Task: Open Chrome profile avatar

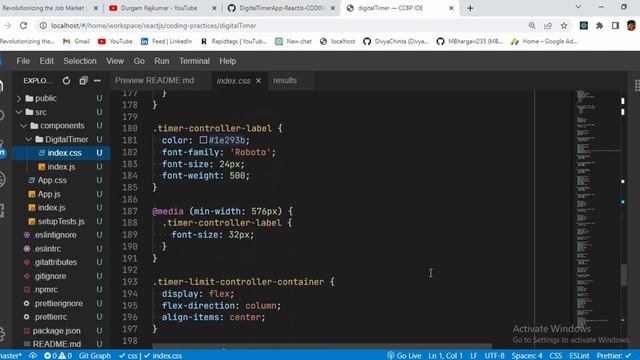Action: tap(631, 26)
